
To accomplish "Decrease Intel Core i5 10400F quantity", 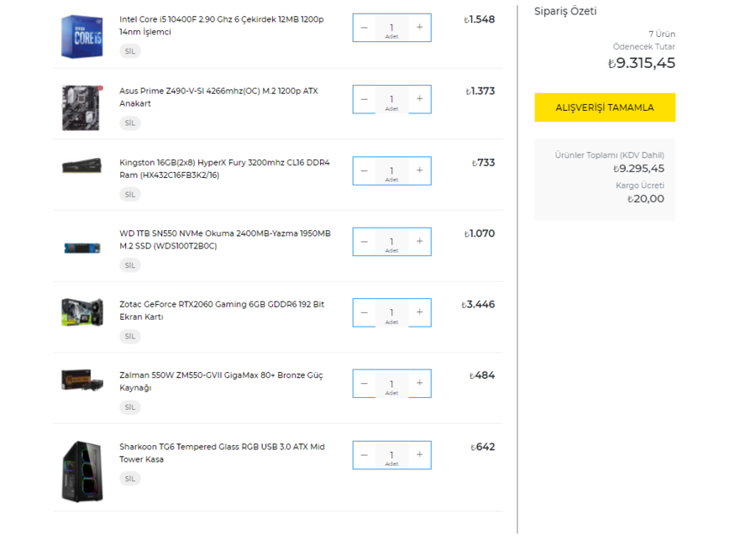I will coord(364,28).
